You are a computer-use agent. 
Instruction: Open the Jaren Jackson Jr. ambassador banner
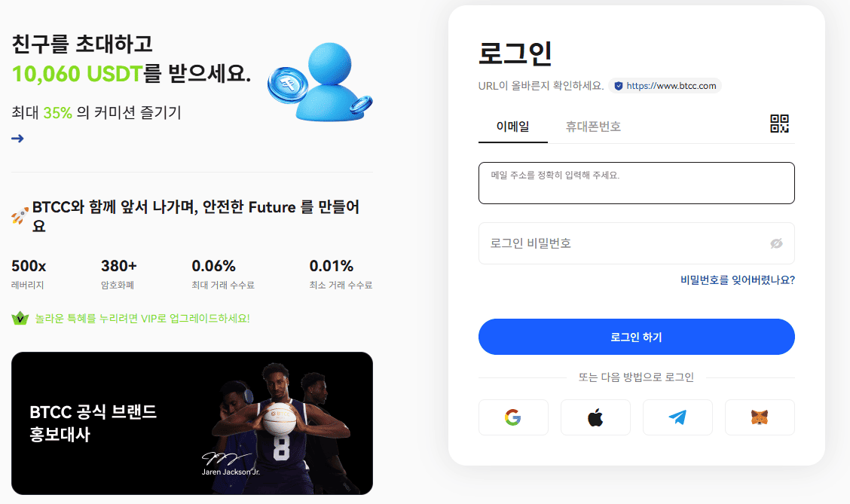click(191, 423)
